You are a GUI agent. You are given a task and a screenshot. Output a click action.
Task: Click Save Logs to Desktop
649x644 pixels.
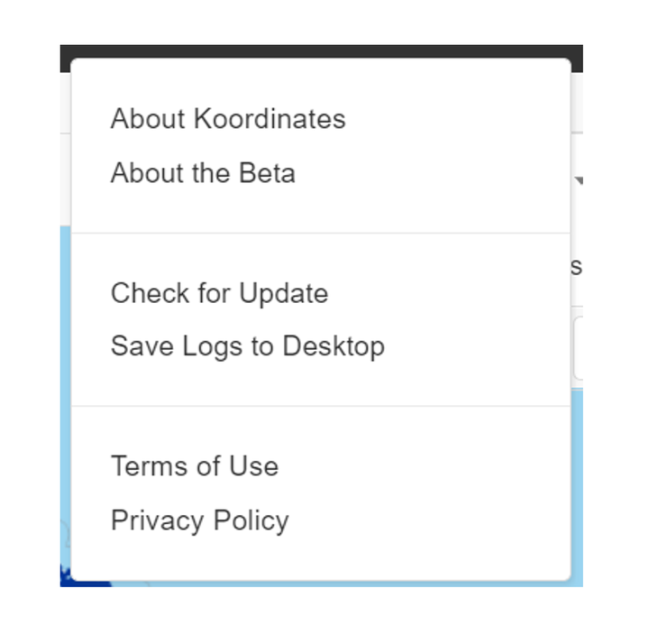point(248,346)
